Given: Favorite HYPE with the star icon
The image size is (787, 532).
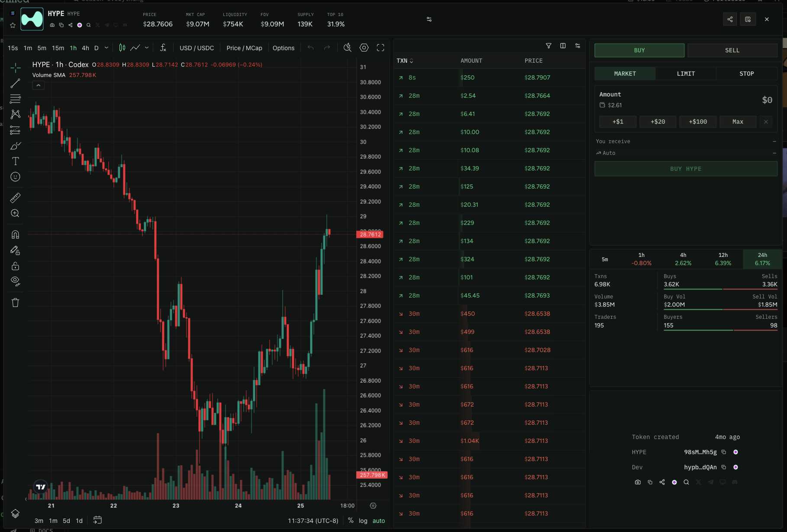Looking at the screenshot, I should (x=13, y=26).
